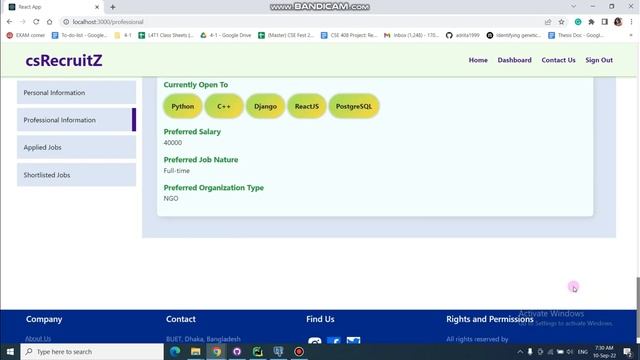The height and width of the screenshot is (360, 640).
Task: Open the (Master) CSE Fest bookmark
Action: click(x=286, y=36)
